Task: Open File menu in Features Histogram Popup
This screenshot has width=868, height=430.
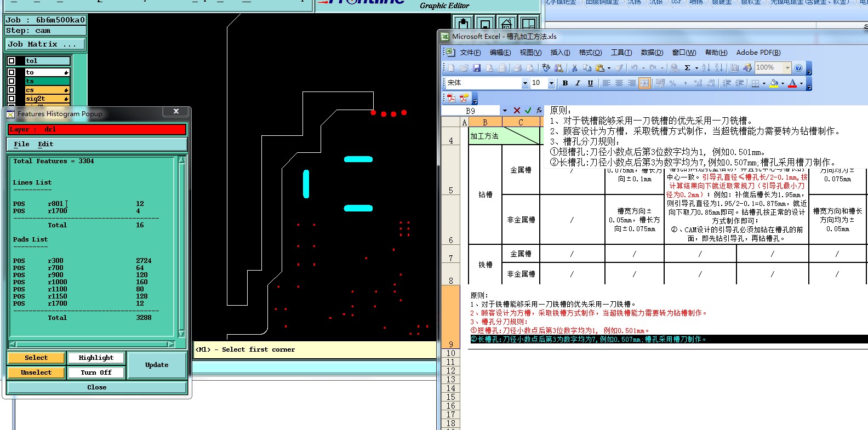Action: pos(21,144)
